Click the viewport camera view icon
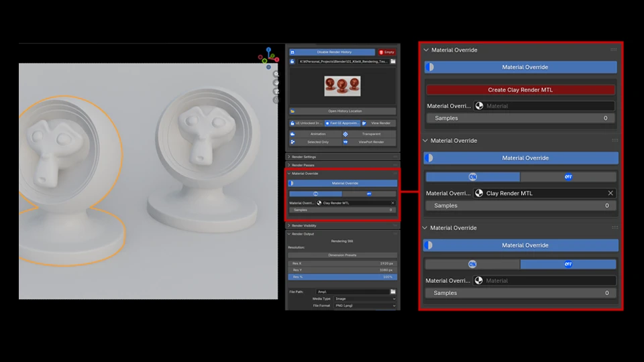644x362 pixels. click(x=276, y=92)
